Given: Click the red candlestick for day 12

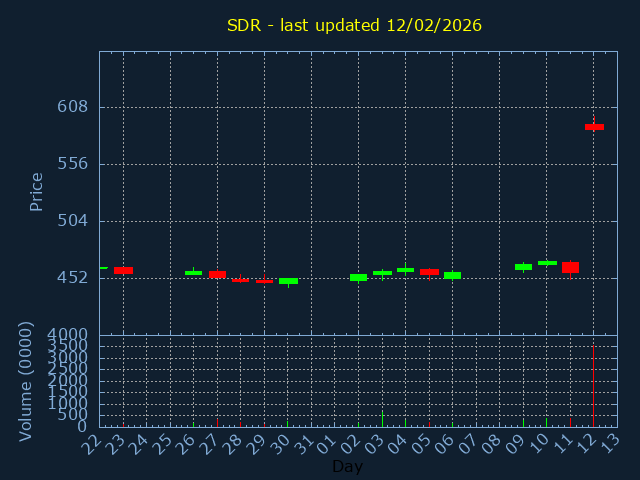Looking at the screenshot, I should point(594,127).
